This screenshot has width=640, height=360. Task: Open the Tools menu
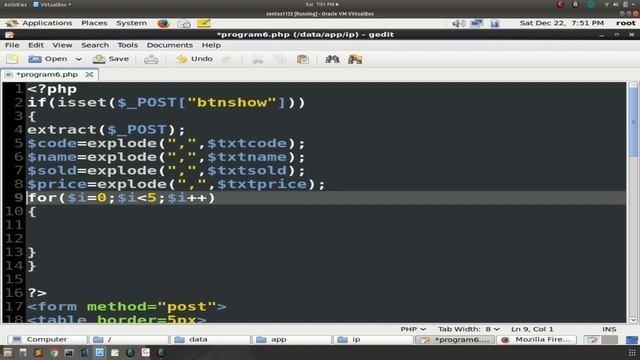[128, 45]
